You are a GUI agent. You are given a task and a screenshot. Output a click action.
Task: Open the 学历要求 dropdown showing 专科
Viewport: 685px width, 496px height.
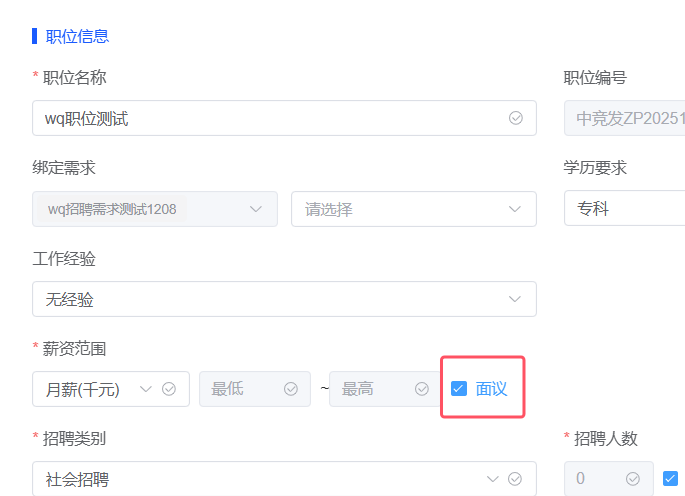click(x=624, y=209)
